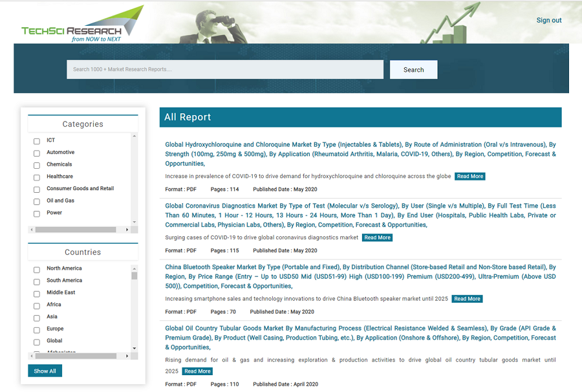Screen dimensions: 582x392
Task: Select the Oil and Gas checkbox
Action: coord(37,202)
